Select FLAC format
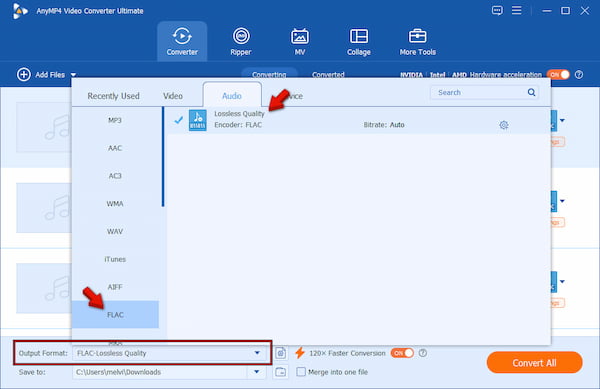The height and width of the screenshot is (389, 600). [x=115, y=314]
